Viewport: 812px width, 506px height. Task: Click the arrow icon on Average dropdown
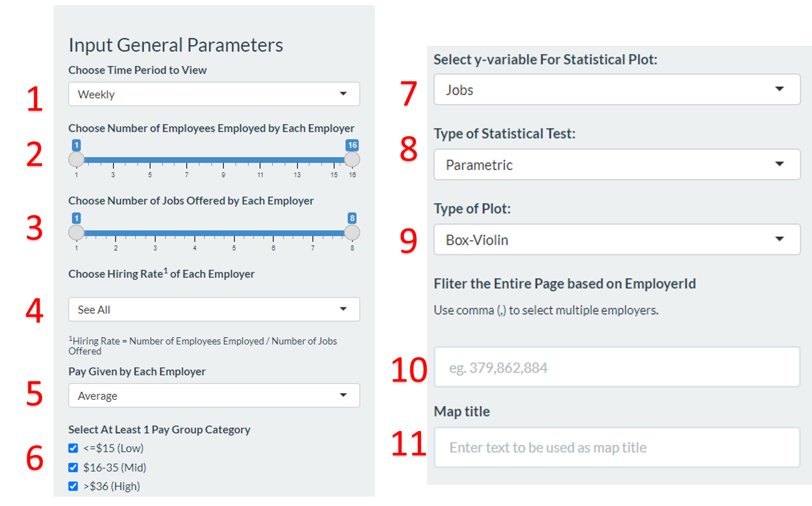coord(343,395)
